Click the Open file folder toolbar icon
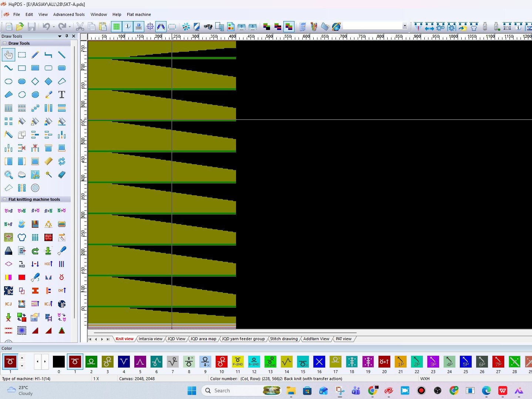532x399 pixels. click(20, 27)
